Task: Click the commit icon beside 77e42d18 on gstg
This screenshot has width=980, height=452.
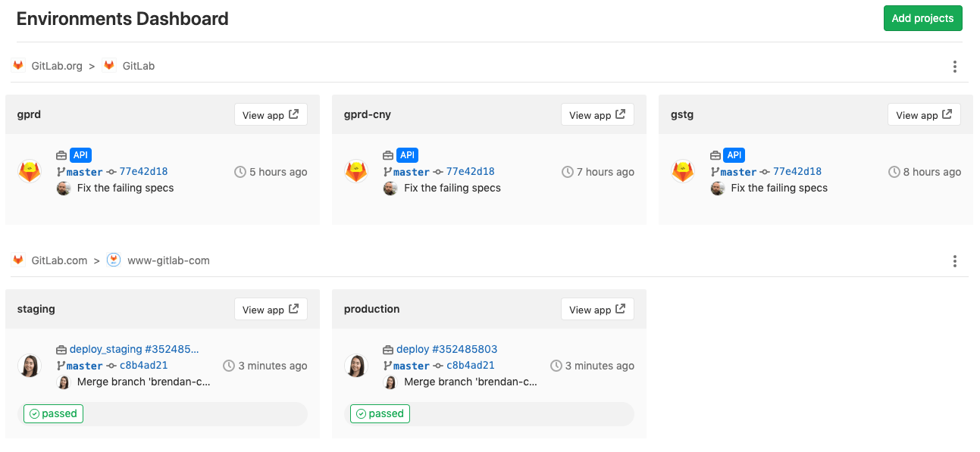Action: (766, 171)
